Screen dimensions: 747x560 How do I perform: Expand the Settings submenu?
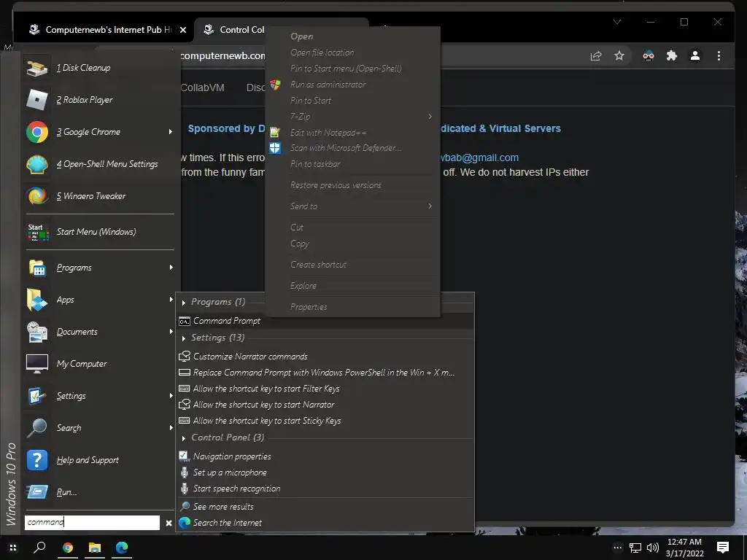pos(171,396)
